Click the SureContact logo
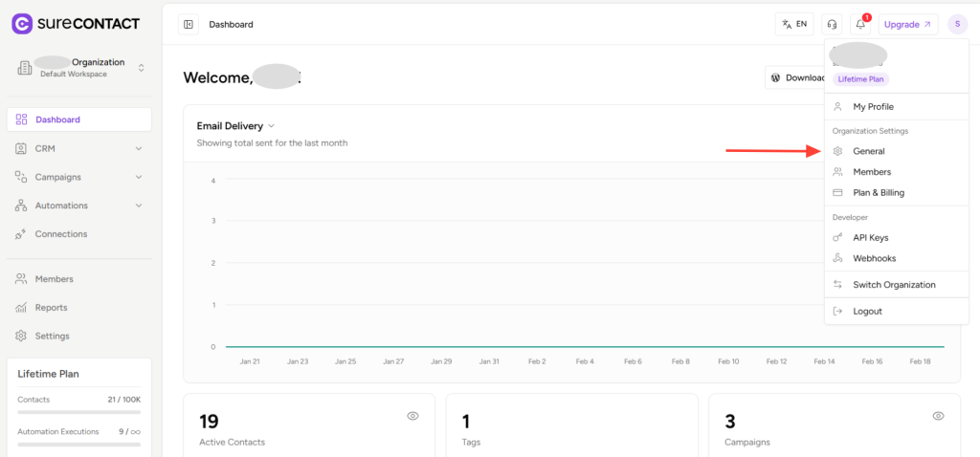Screen dimensions: 980x457 [76, 23]
